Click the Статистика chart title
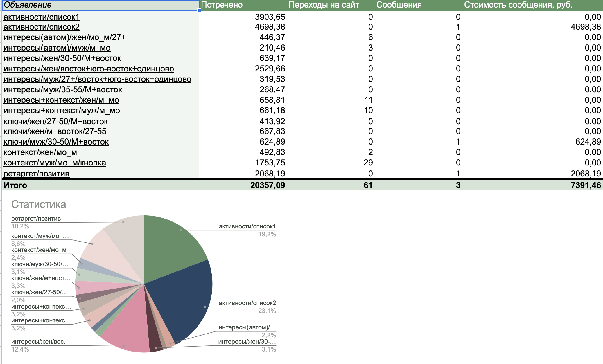603x364 pixels. [39, 204]
